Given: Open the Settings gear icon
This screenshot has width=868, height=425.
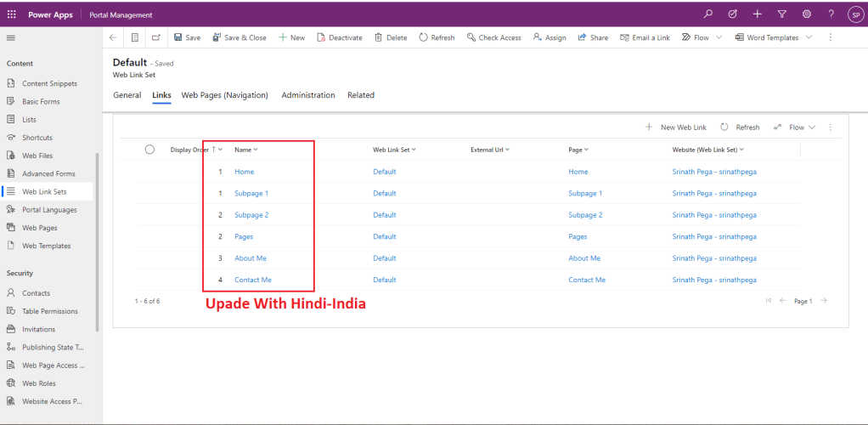Looking at the screenshot, I should pyautogui.click(x=807, y=14).
